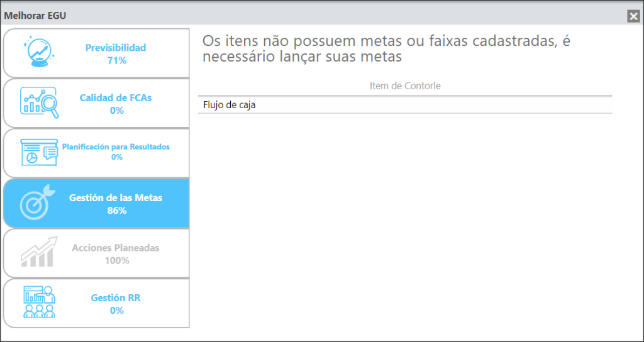Open the Gestión RR label
The image size is (644, 342).
pos(116,298)
